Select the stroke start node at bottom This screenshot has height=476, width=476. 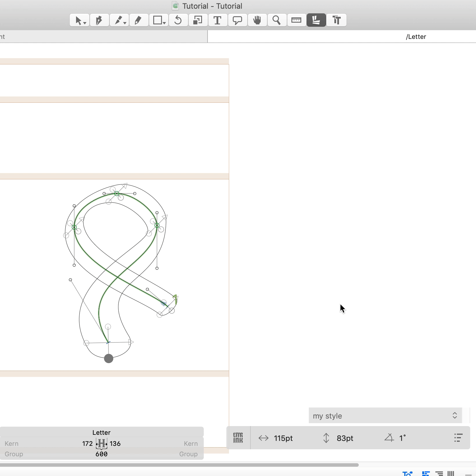pyautogui.click(x=108, y=342)
